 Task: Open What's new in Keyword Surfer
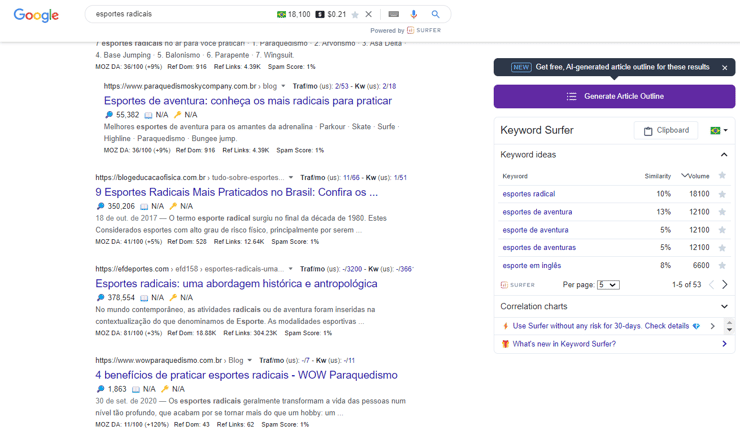tap(564, 344)
